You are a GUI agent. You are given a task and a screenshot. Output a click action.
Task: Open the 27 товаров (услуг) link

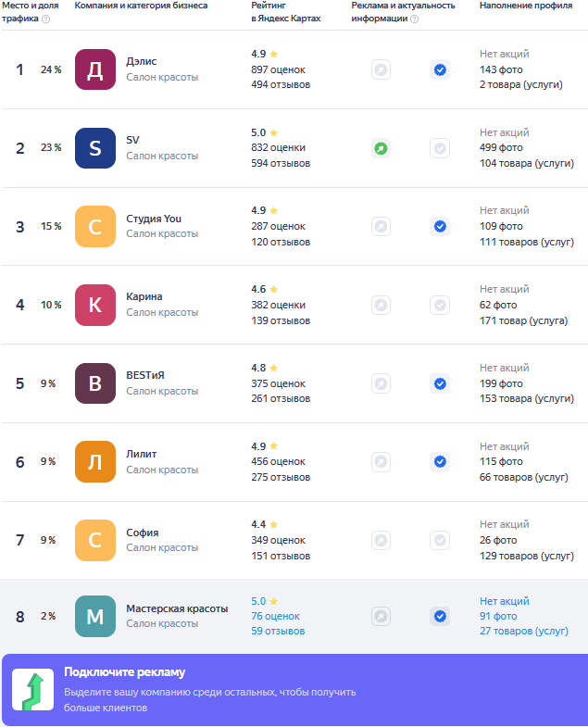(523, 631)
